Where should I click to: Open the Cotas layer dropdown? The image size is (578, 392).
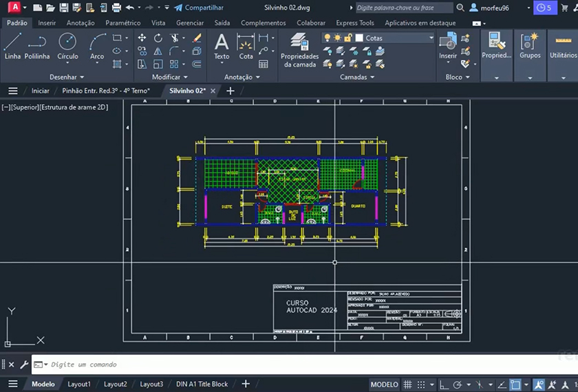click(431, 38)
